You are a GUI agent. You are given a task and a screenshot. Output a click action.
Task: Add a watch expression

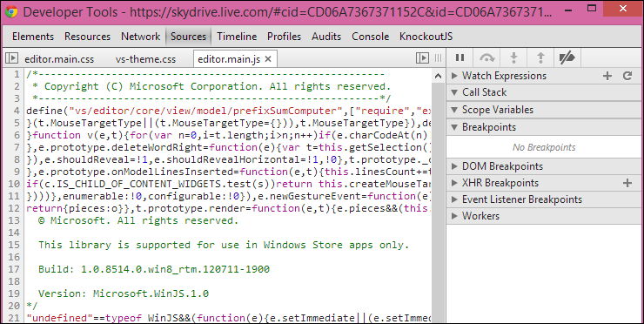pos(607,76)
